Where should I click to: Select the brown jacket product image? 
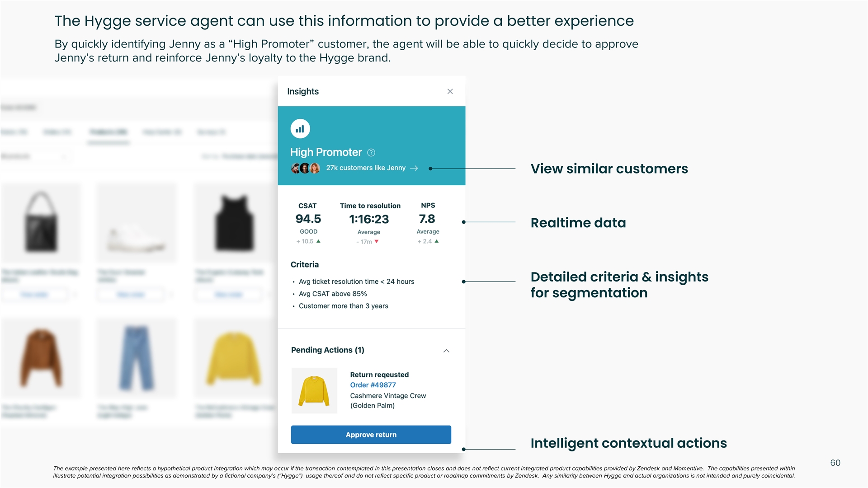click(x=41, y=358)
